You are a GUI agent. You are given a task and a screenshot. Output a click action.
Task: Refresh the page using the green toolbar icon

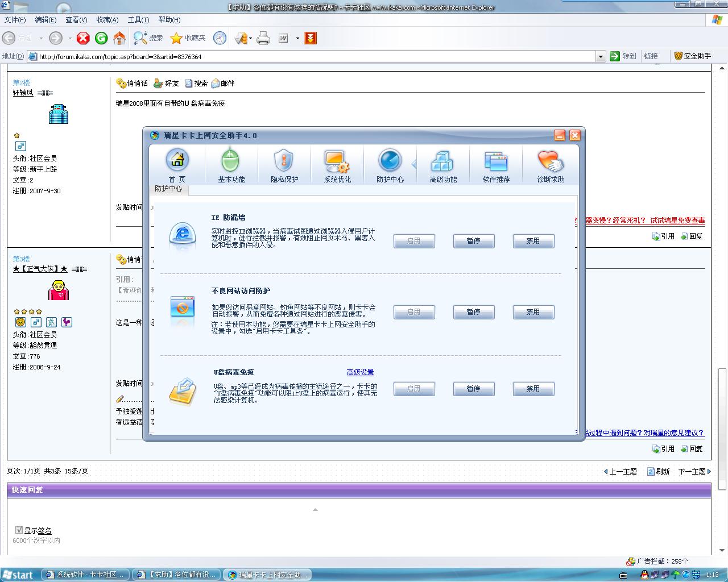pos(101,38)
